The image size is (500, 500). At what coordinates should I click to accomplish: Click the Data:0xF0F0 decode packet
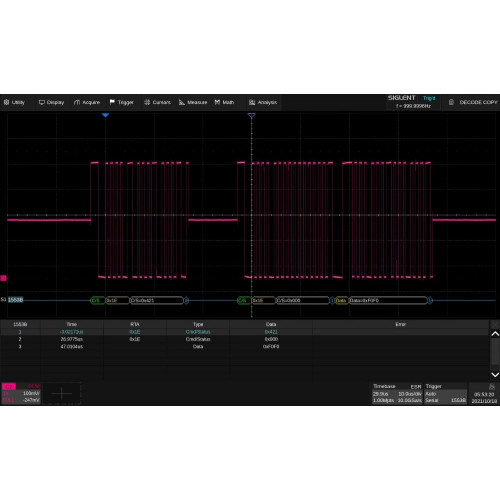(388, 300)
